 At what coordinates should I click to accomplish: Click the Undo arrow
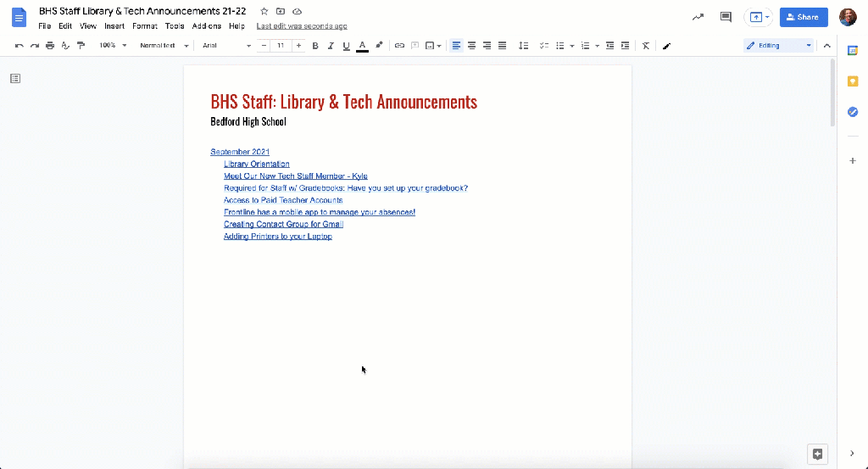coord(19,46)
